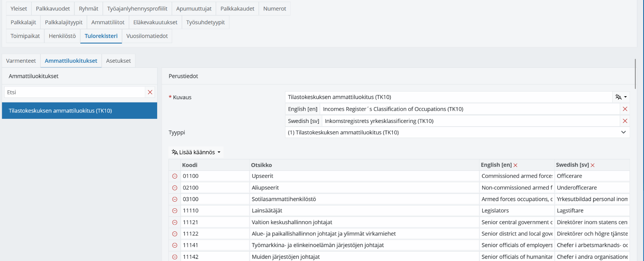
Task: Edit the Swedish [sv] description field
Action: 471,121
